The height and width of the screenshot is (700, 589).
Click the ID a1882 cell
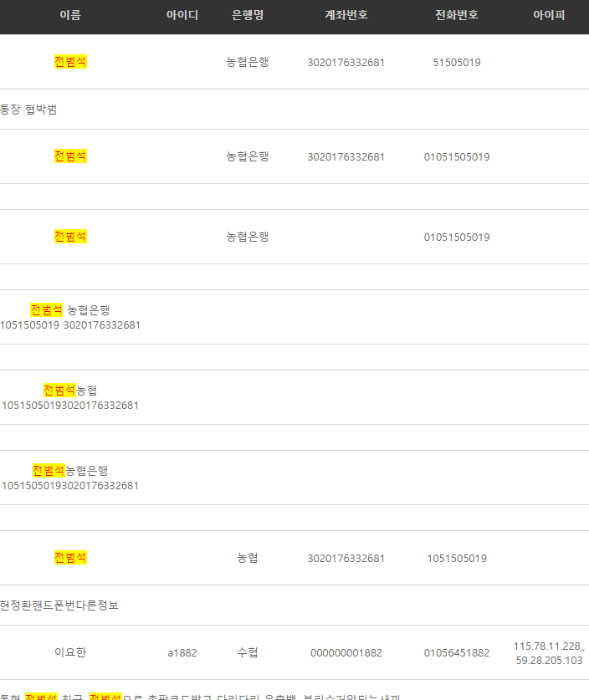[x=182, y=653]
